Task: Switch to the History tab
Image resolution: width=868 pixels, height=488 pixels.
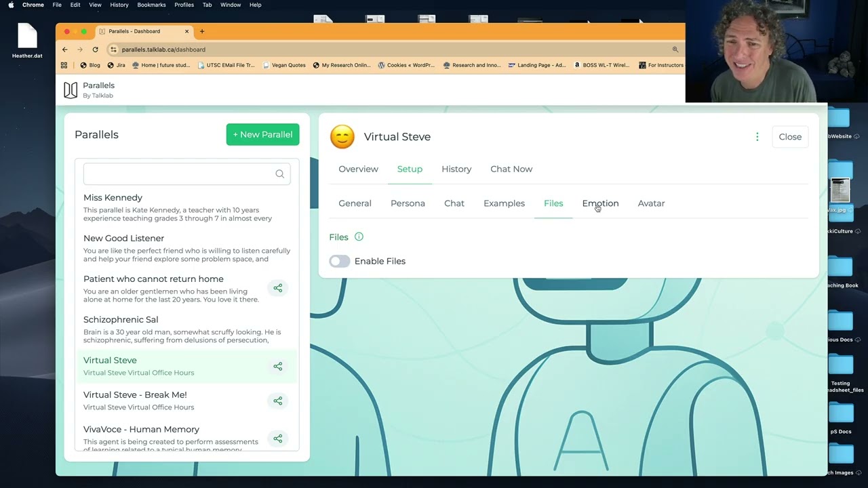Action: click(x=456, y=169)
